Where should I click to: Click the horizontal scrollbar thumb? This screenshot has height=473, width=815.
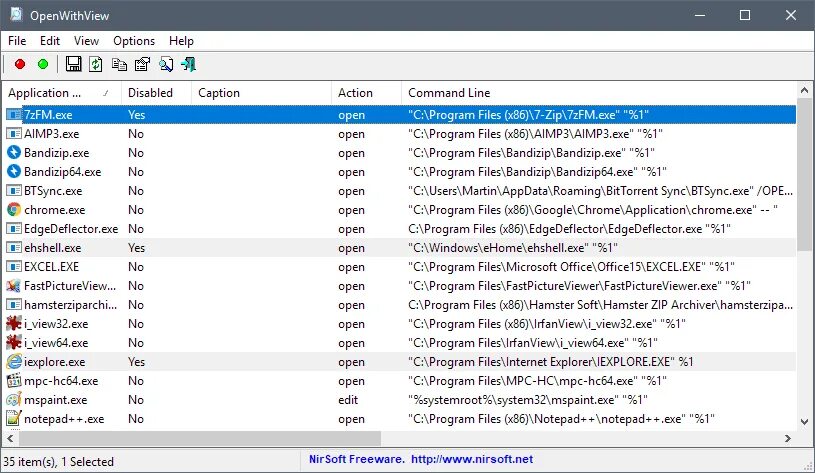coord(200,439)
